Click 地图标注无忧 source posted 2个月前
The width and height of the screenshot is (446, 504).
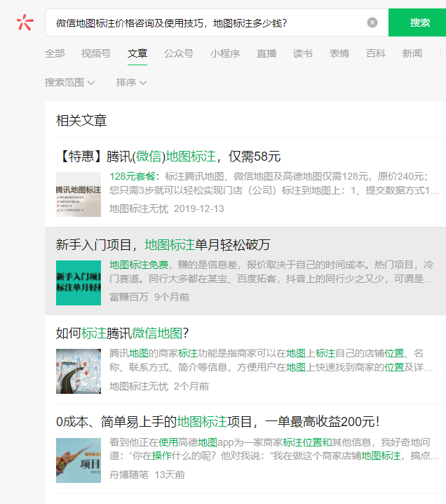pyautogui.click(x=159, y=386)
